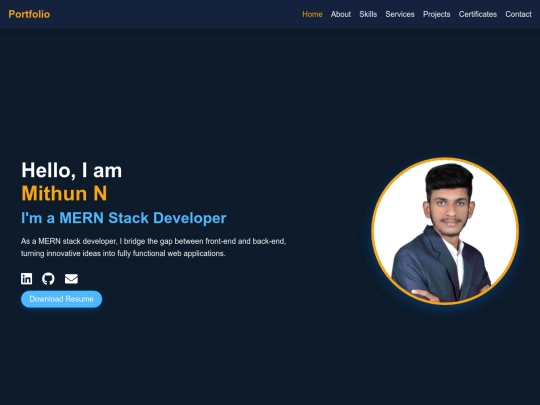Click the Download Resume button
Screen dimensions: 540x405
(62, 299)
